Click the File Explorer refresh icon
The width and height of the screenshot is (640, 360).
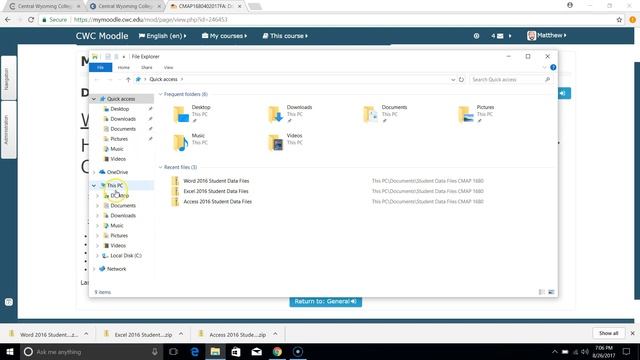461,80
